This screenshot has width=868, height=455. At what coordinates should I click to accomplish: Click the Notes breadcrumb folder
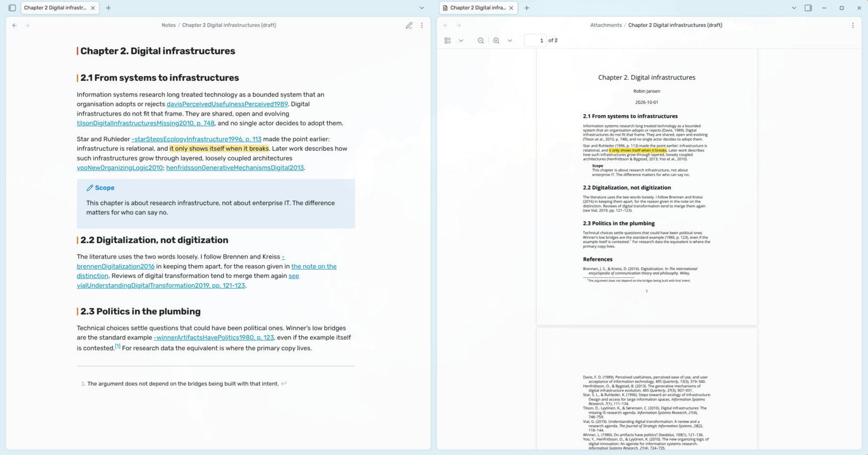click(x=168, y=25)
